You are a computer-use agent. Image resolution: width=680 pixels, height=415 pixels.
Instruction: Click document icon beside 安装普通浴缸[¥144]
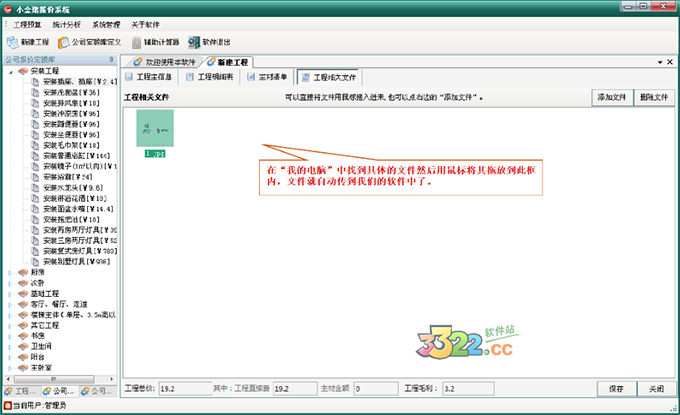pos(35,156)
